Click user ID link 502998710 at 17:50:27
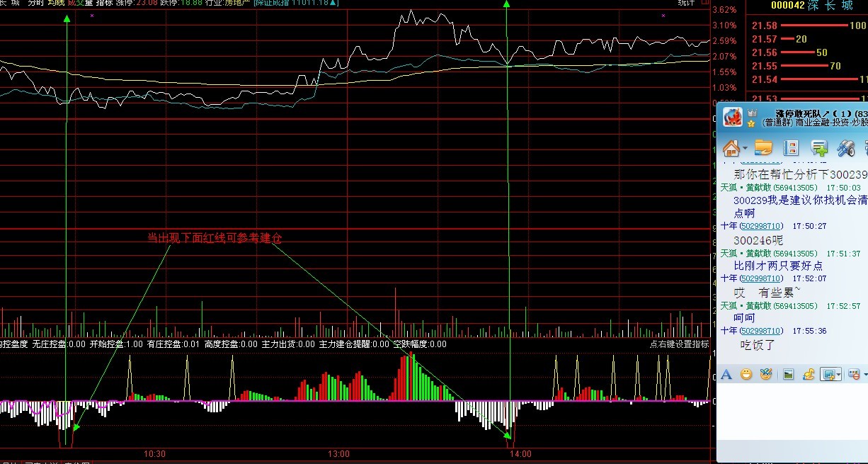 [762, 226]
